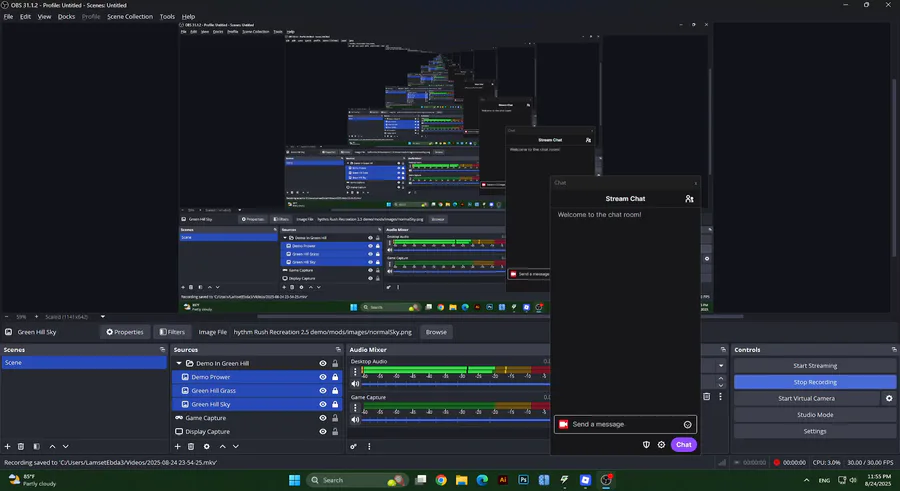The height and width of the screenshot is (491, 900).
Task: Browse for image file
Action: click(436, 332)
